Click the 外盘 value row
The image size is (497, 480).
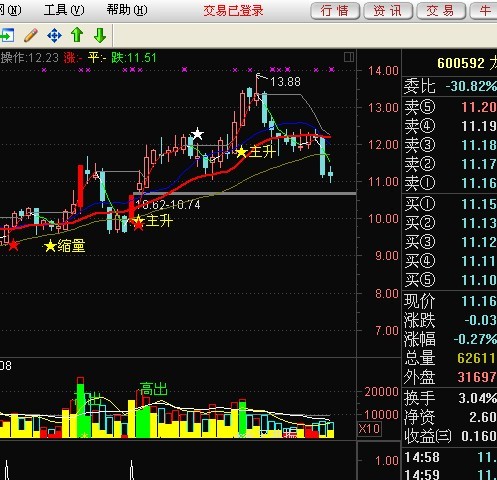pos(450,377)
